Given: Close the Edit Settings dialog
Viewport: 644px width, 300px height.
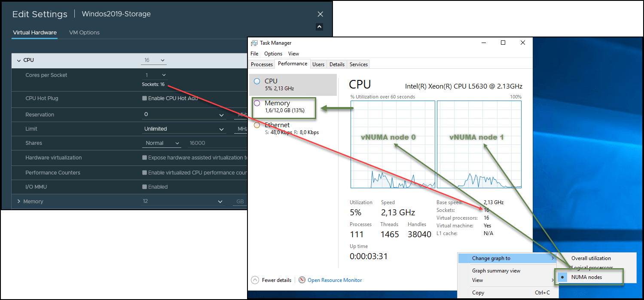Looking at the screenshot, I should [x=320, y=14].
